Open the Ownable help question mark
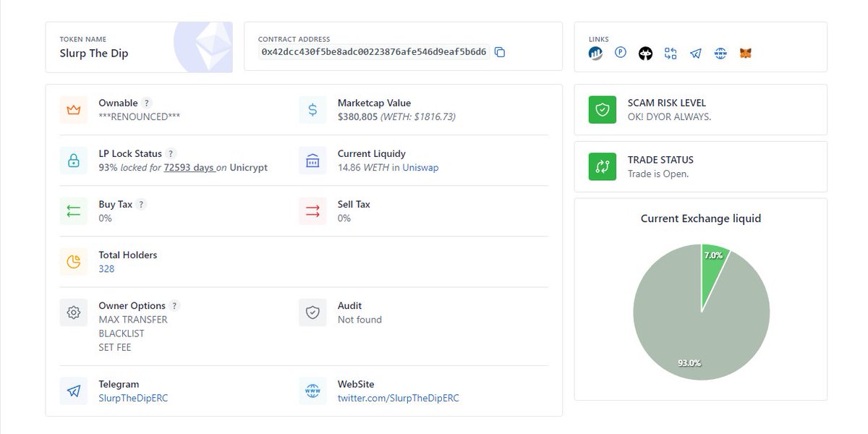Screen dimensions: 868x434 point(147,103)
